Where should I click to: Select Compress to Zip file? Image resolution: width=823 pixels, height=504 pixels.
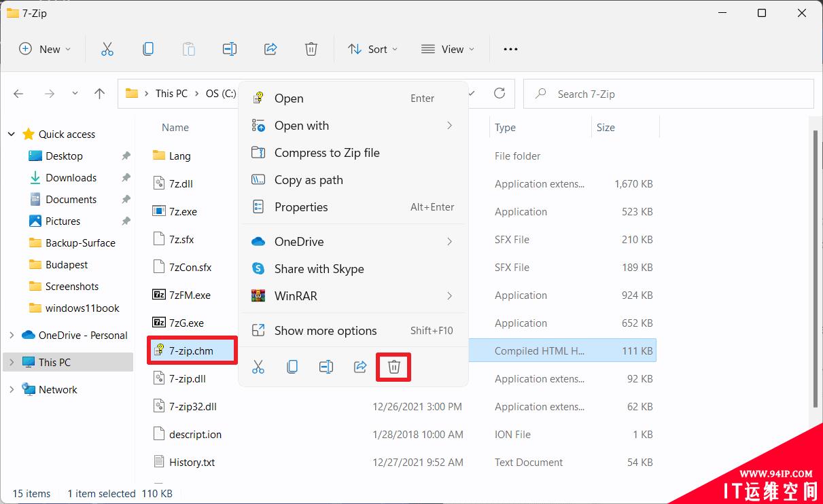[353, 153]
